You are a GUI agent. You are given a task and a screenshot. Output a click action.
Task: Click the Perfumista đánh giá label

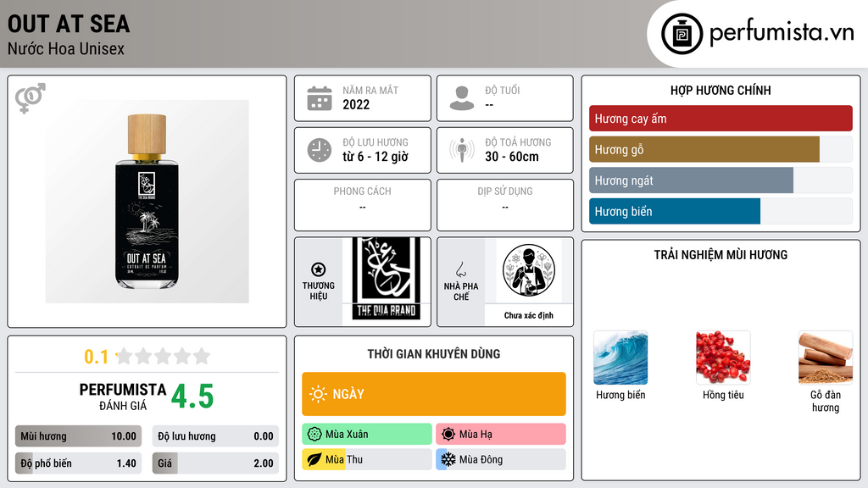(x=123, y=396)
